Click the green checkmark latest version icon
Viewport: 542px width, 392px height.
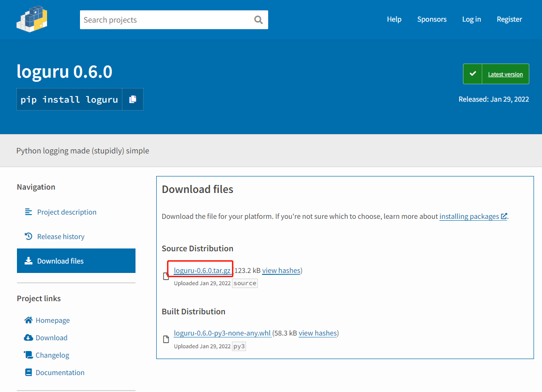472,73
